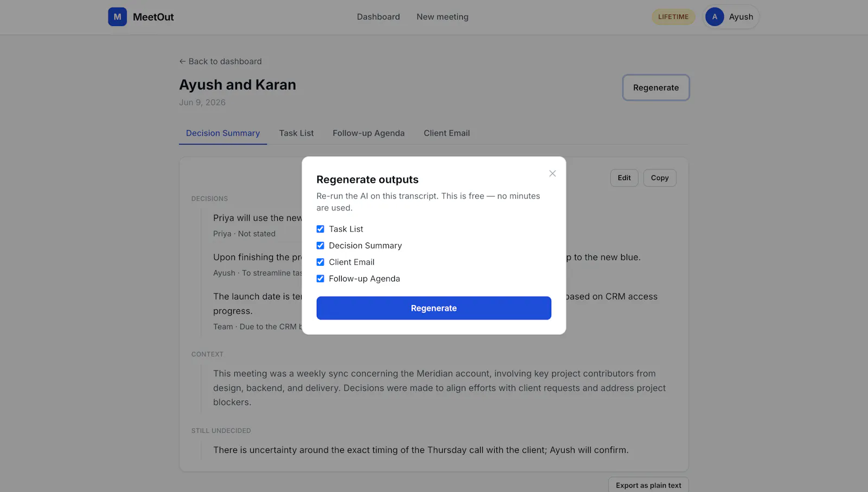Click the blue Regenerate button in dialog
This screenshot has height=492, width=868.
tap(434, 308)
